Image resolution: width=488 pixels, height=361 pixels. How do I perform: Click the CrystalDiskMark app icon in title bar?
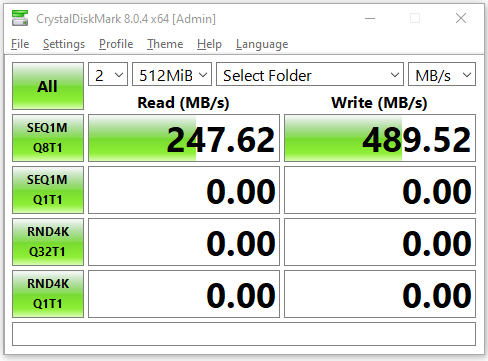pos(20,18)
